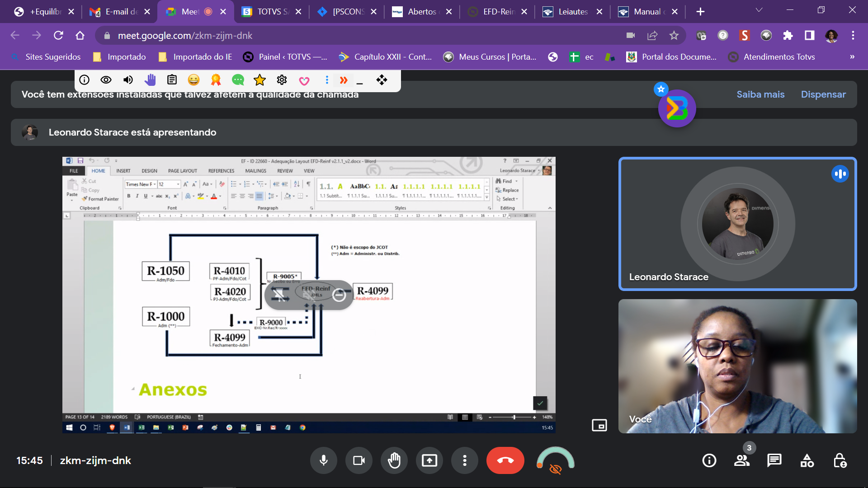Click picture-in-picture icon beside presentation
The height and width of the screenshot is (488, 868).
coord(599,425)
